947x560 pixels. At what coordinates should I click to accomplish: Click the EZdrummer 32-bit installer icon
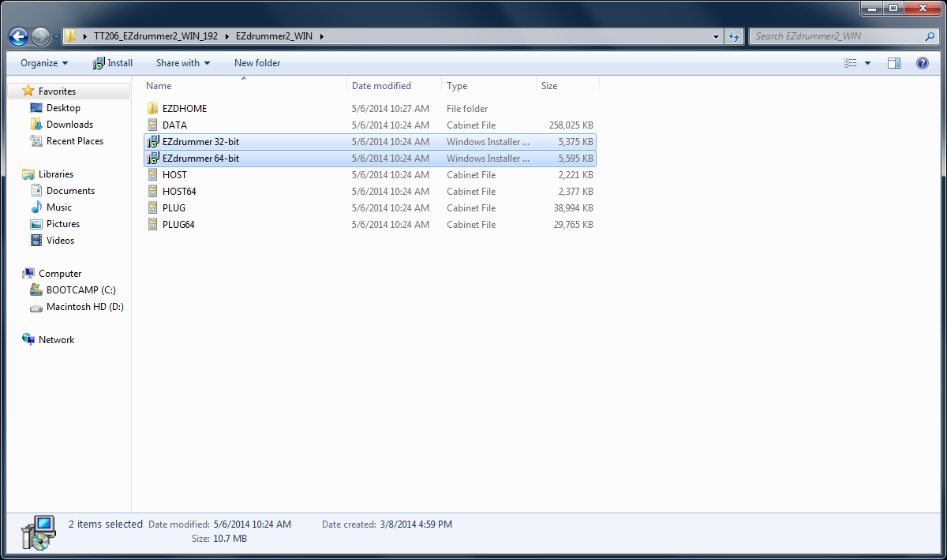click(153, 142)
